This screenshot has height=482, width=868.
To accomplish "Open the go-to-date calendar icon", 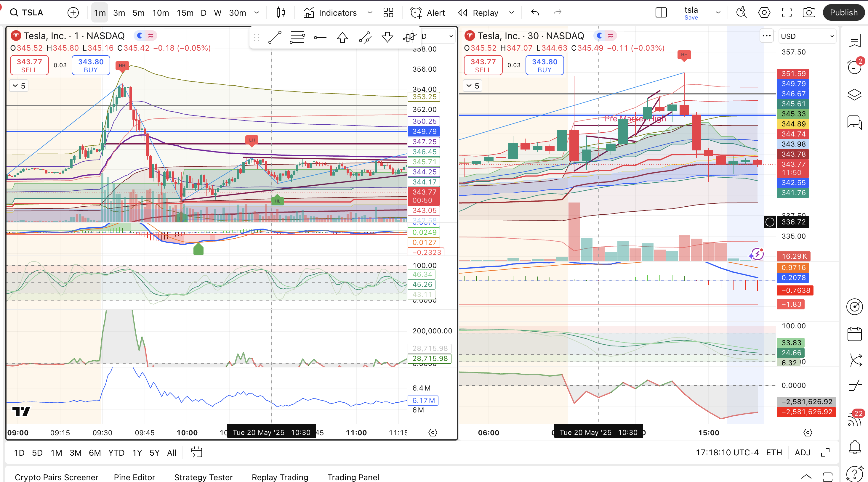I will point(196,452).
